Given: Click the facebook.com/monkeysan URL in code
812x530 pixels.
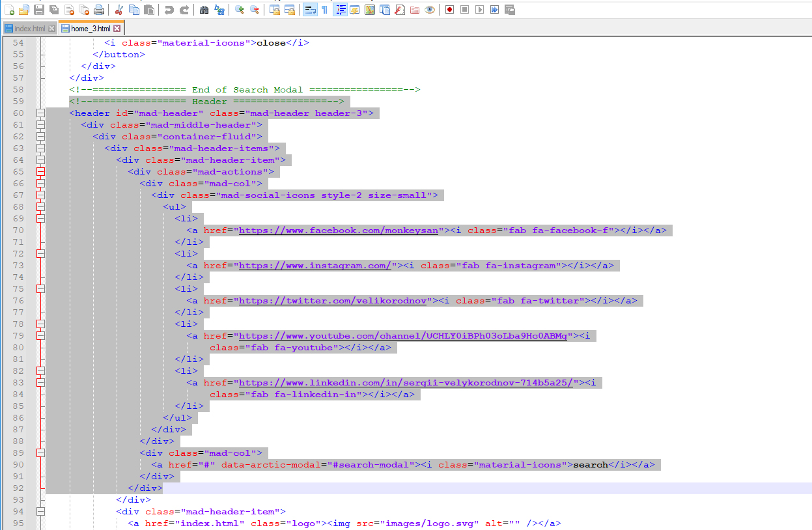Looking at the screenshot, I should click(338, 230).
